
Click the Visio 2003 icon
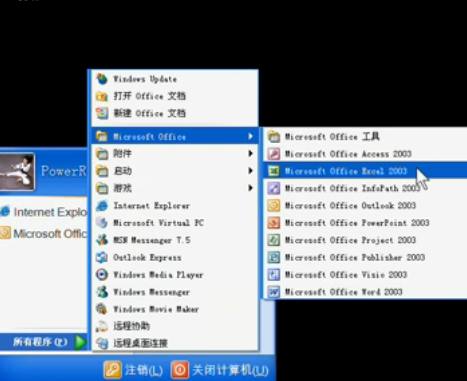coord(274,275)
